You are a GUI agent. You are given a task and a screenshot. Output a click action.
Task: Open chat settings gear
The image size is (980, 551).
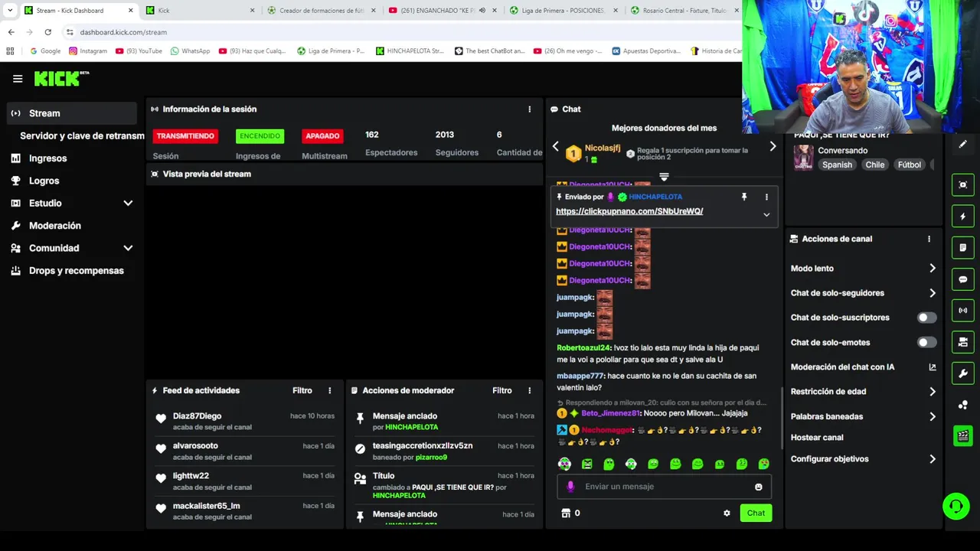[727, 513]
